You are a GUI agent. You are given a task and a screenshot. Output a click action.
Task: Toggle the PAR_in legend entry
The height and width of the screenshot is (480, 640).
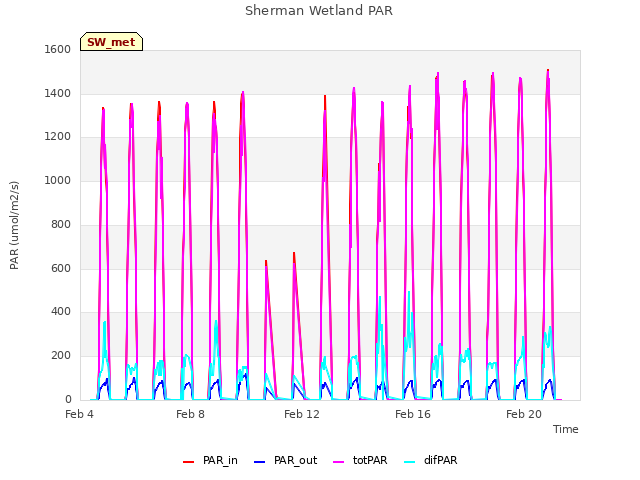click(x=210, y=460)
